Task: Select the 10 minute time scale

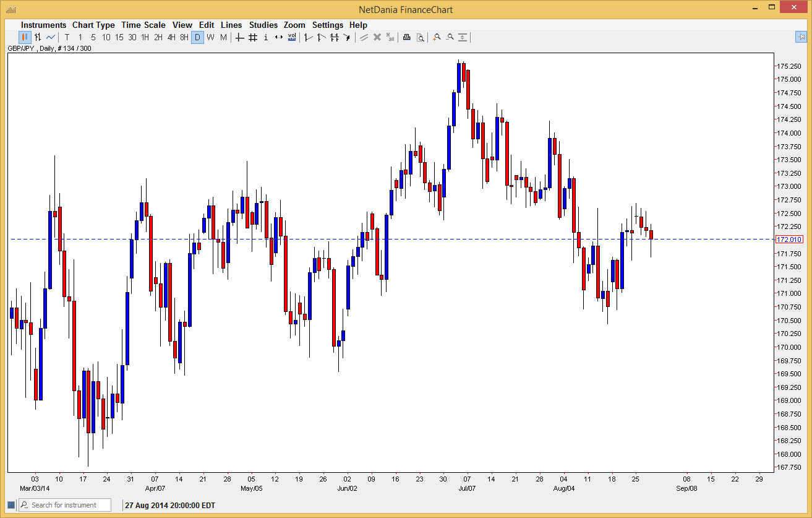Action: (x=106, y=38)
